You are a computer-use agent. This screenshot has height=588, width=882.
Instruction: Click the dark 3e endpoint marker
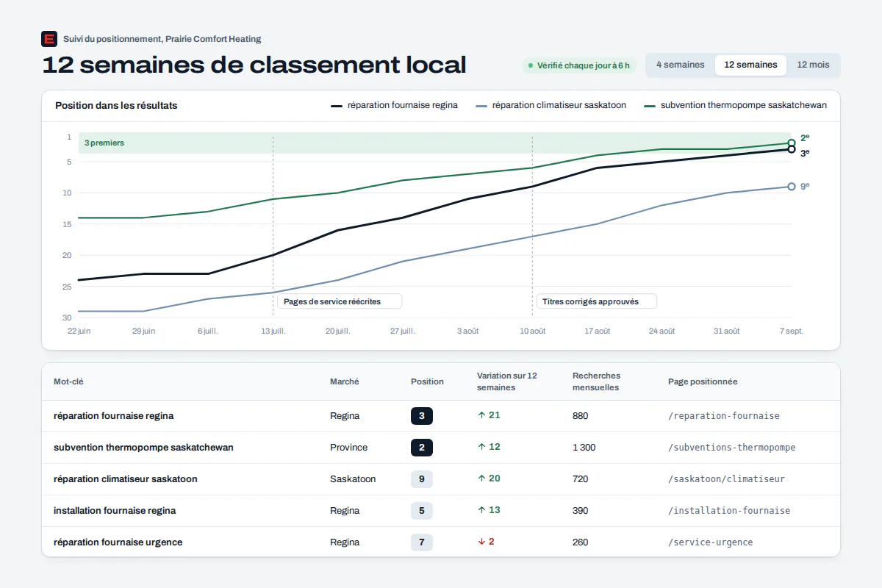coord(791,149)
